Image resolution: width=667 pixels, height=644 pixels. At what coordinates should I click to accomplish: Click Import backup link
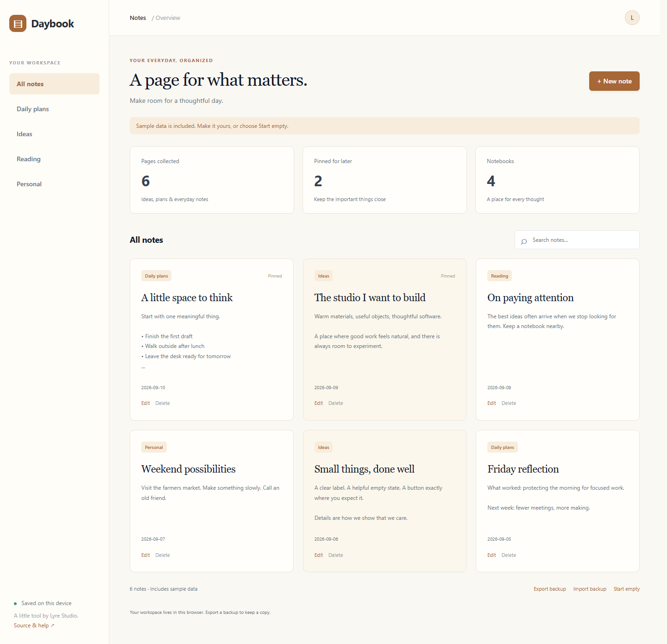[x=590, y=589]
